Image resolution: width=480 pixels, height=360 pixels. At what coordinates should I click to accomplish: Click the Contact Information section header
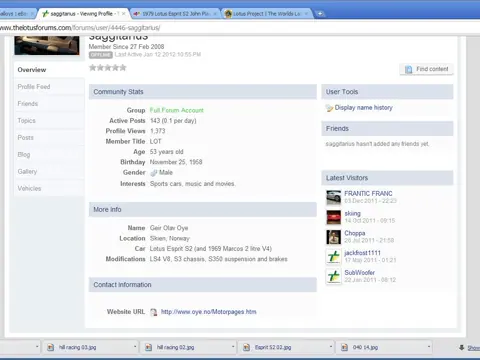click(x=203, y=285)
